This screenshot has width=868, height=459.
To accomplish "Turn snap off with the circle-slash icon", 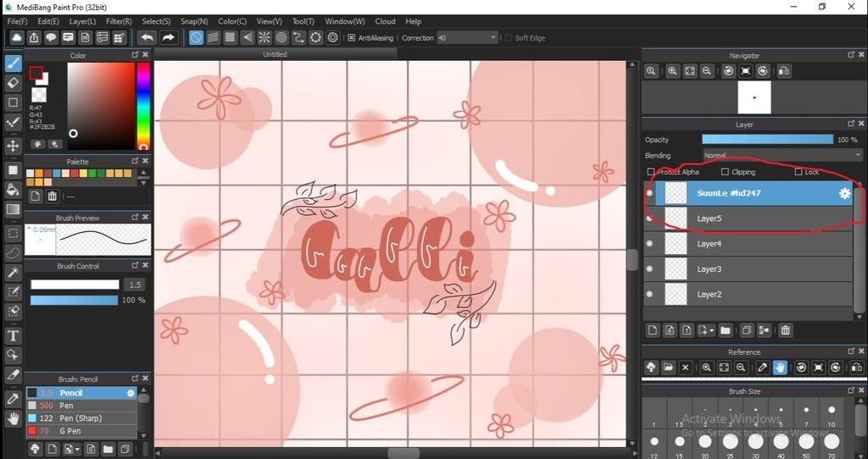I will 196,37.
